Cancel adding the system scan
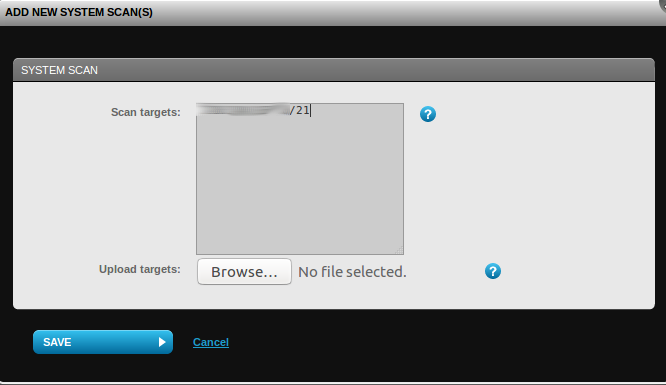This screenshot has width=666, height=385. (x=211, y=342)
